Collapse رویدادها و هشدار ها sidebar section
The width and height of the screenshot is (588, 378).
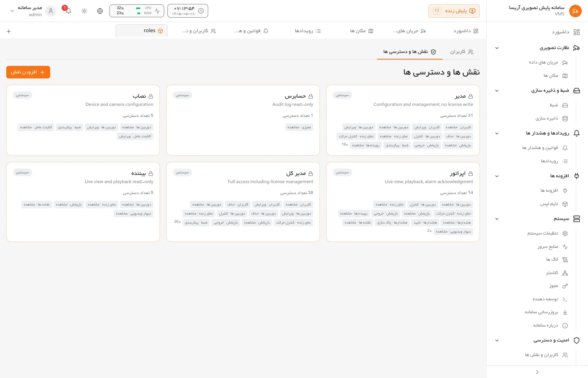coord(497,133)
